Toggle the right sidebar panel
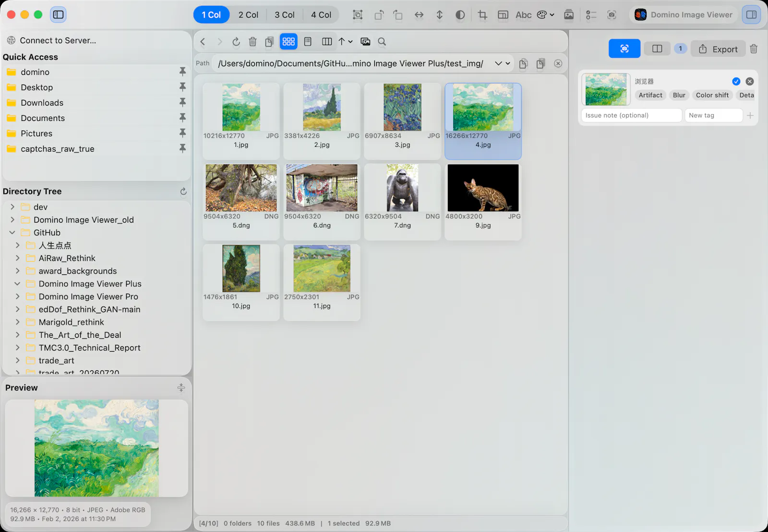Image resolution: width=768 pixels, height=532 pixels. coord(752,15)
